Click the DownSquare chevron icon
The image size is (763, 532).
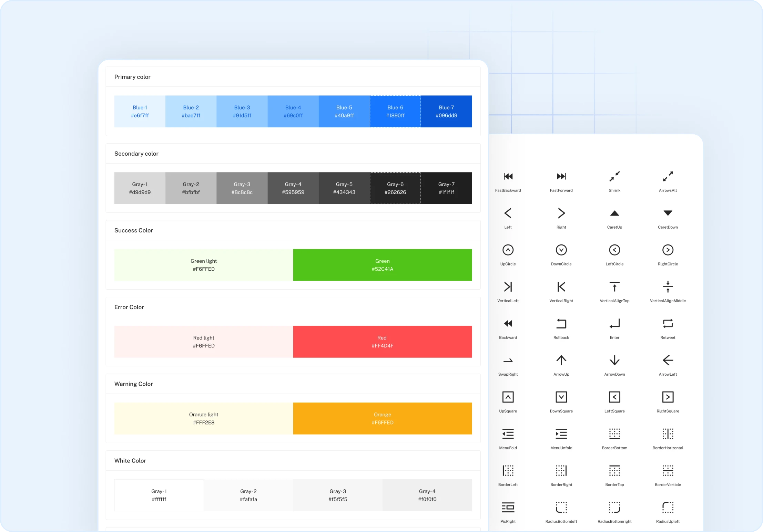click(561, 397)
